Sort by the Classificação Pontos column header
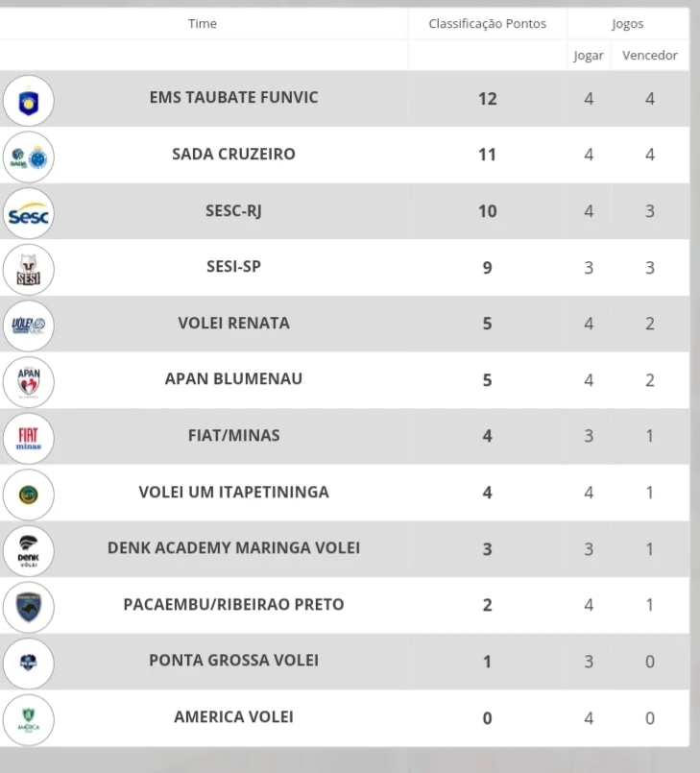700x773 pixels. [x=487, y=24]
